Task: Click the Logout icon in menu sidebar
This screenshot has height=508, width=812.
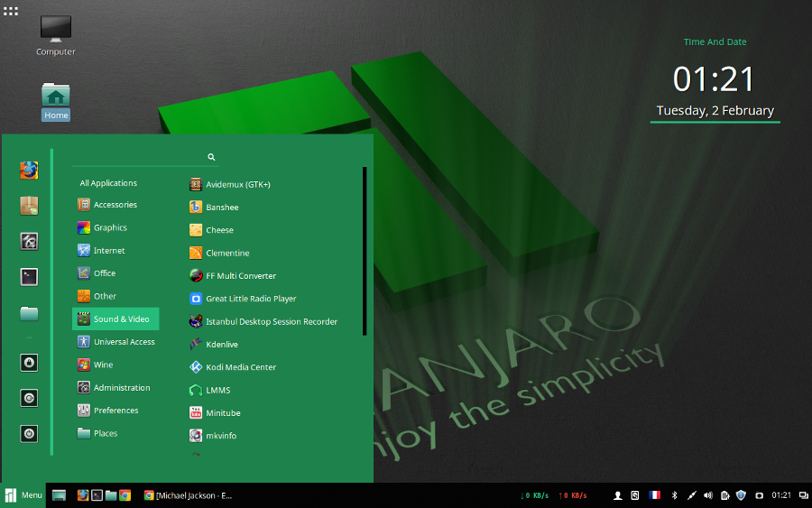Action: click(x=29, y=398)
